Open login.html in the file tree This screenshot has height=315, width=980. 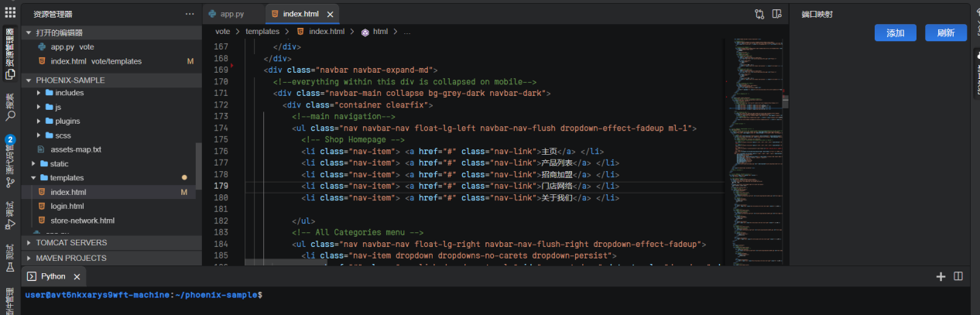click(x=67, y=206)
